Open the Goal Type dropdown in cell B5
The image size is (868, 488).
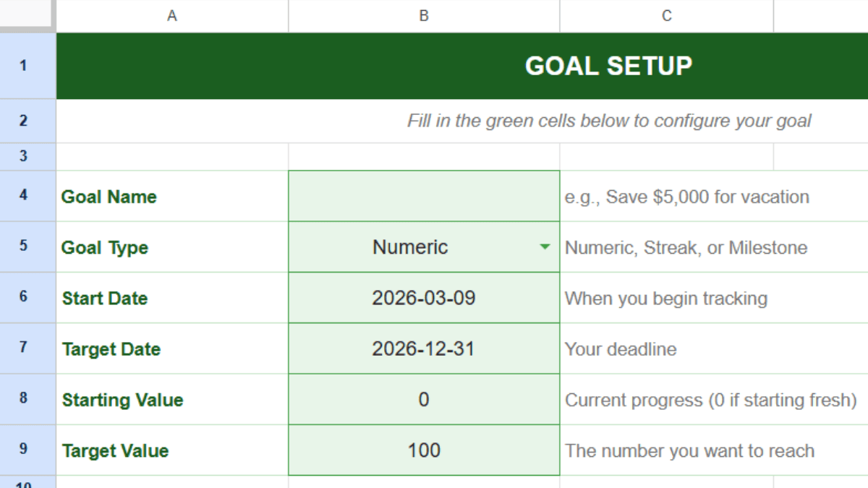click(542, 247)
